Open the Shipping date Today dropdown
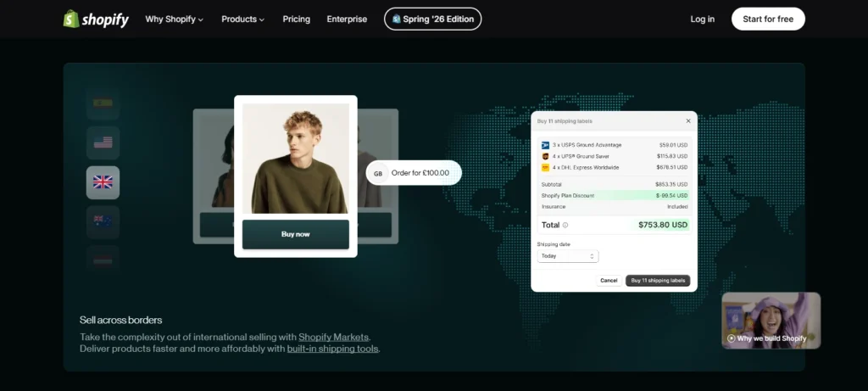 click(567, 256)
